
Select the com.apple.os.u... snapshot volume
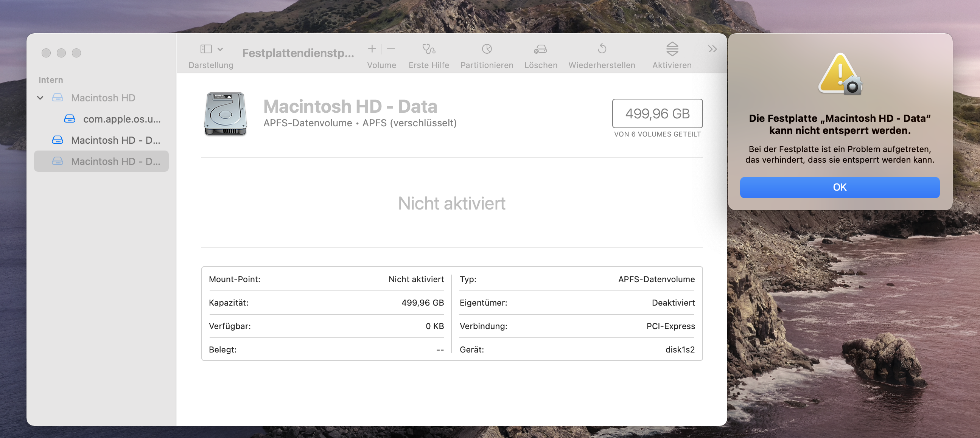click(x=121, y=119)
